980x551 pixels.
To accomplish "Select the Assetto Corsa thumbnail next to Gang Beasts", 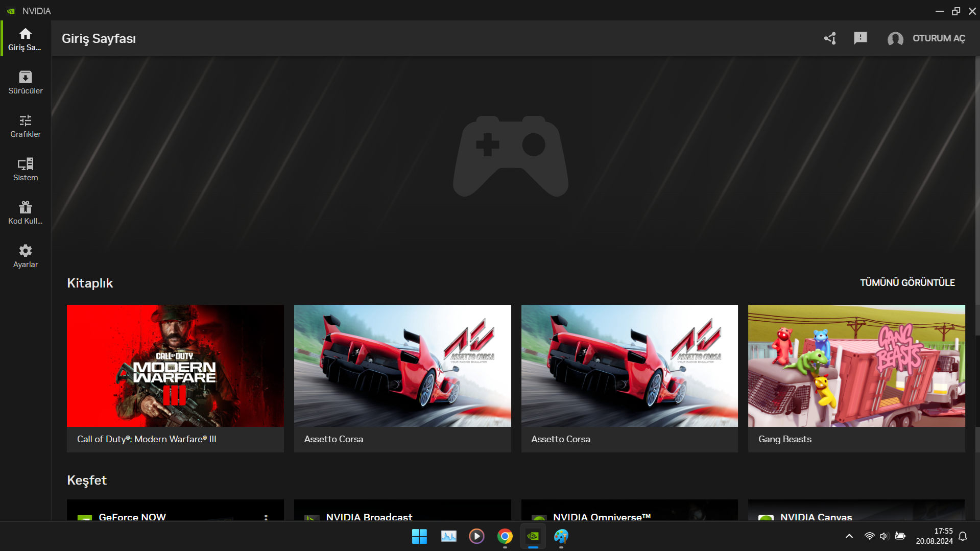I will click(629, 366).
